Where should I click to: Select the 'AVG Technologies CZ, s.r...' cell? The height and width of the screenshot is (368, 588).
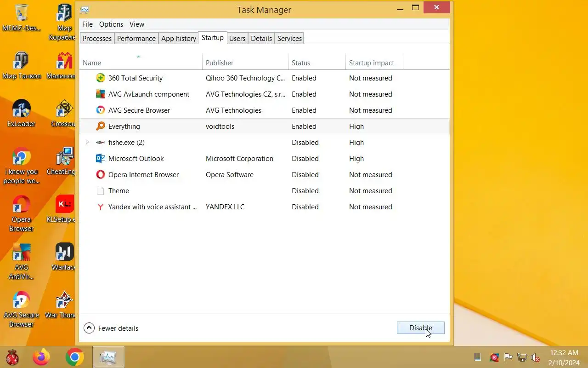(x=245, y=94)
